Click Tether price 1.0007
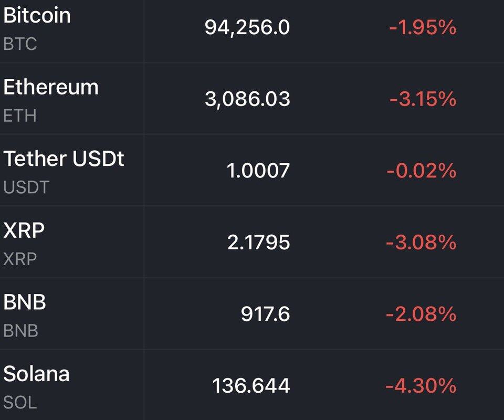The height and width of the screenshot is (420, 504). [x=258, y=171]
